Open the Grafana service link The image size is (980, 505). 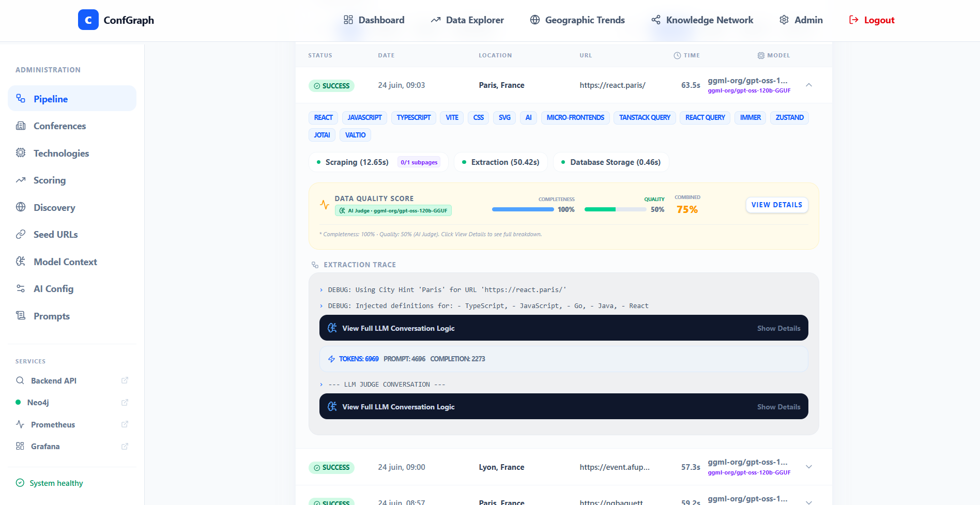[72, 447]
